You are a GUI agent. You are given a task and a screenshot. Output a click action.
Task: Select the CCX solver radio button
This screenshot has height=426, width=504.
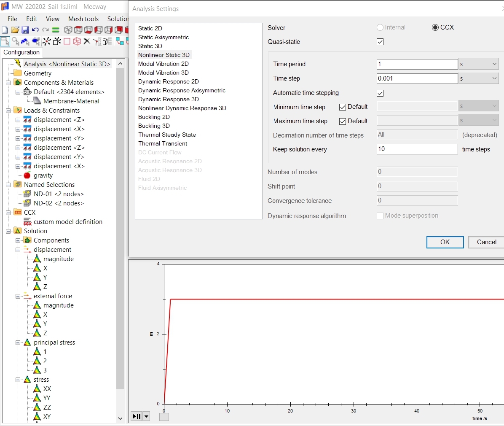(x=435, y=27)
